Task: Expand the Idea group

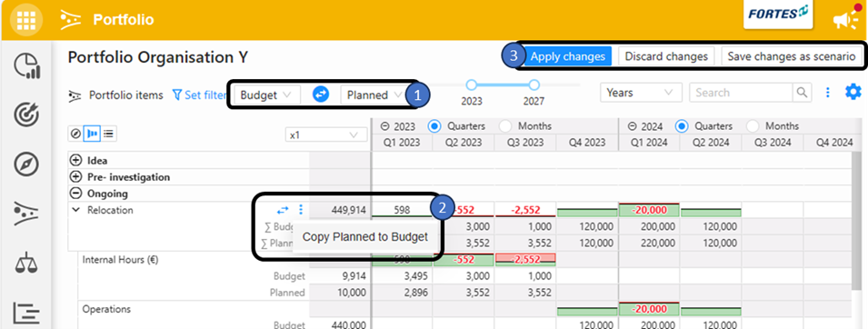Action: coord(75,161)
